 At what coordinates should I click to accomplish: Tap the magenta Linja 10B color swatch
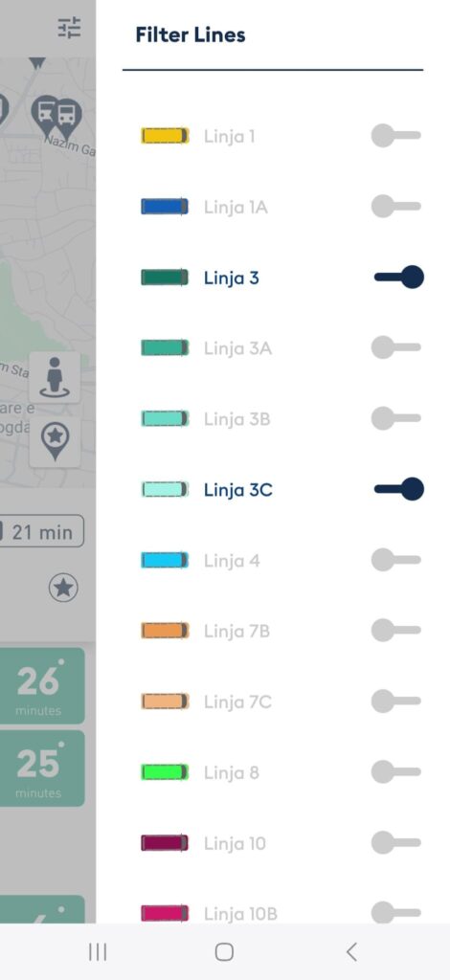pyautogui.click(x=165, y=913)
